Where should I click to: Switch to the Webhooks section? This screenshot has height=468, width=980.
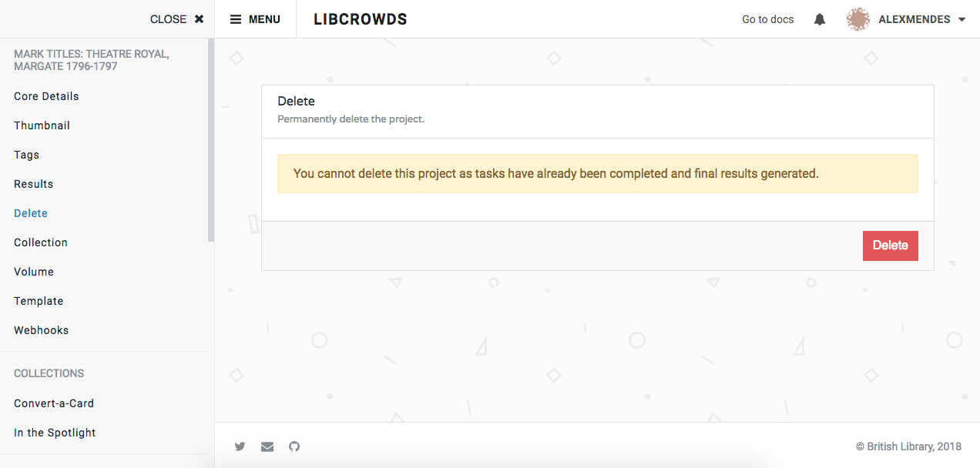click(x=41, y=329)
